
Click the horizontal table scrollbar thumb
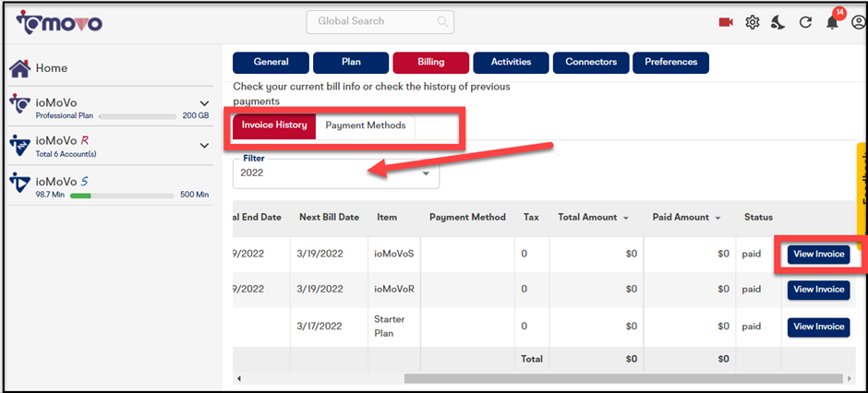point(625,378)
